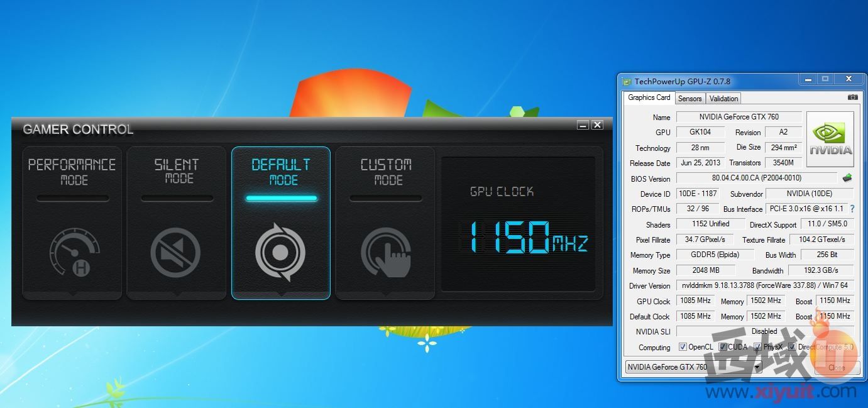Click the SILENT MODE label
868x408 pixels.
(x=177, y=172)
